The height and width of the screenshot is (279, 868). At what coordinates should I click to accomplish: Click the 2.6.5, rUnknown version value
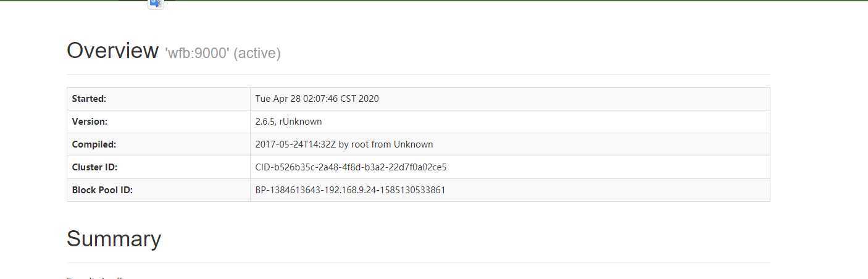[x=288, y=122]
